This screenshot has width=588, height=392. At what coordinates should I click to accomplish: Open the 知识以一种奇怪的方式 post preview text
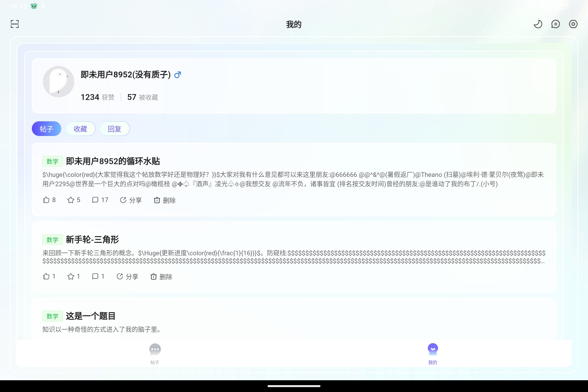[102, 329]
